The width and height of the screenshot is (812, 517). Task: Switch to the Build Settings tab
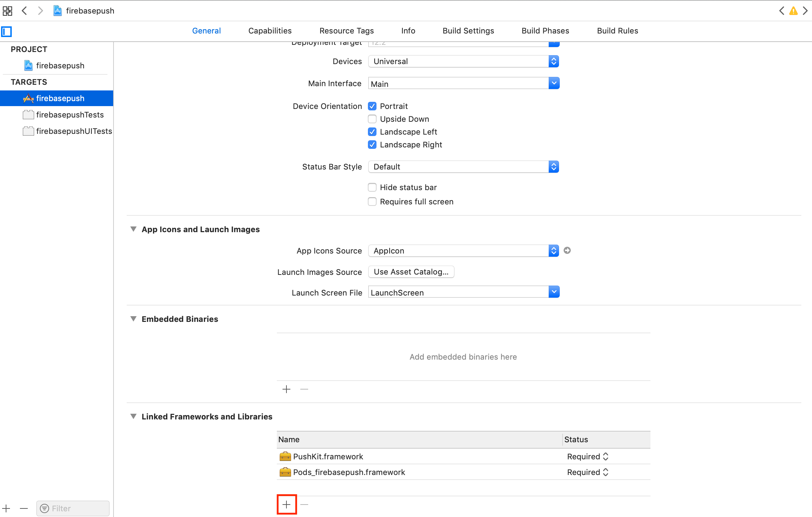(x=468, y=31)
